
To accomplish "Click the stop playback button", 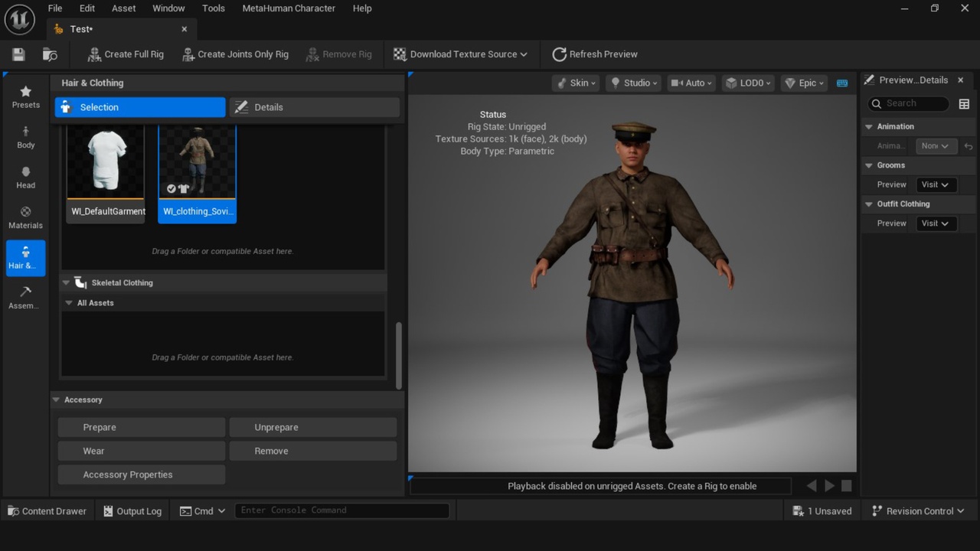I will [x=847, y=486].
